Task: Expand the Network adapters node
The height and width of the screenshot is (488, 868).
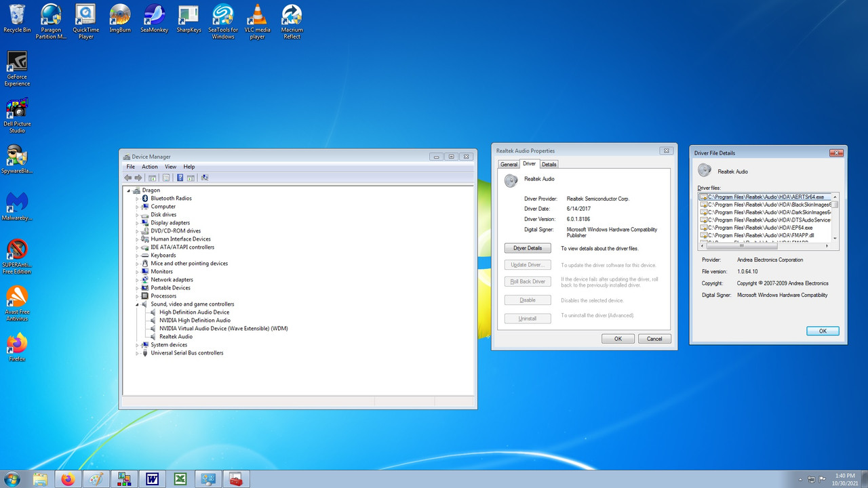Action: 137,280
